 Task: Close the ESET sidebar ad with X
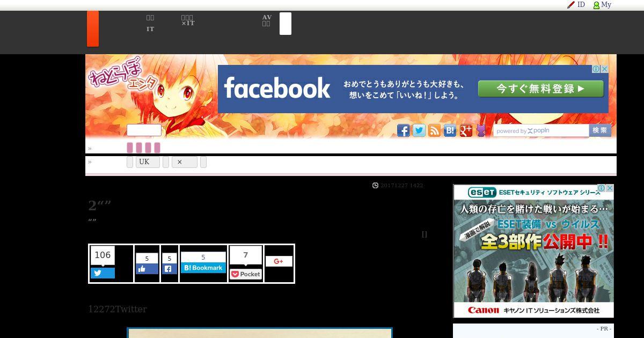point(610,188)
